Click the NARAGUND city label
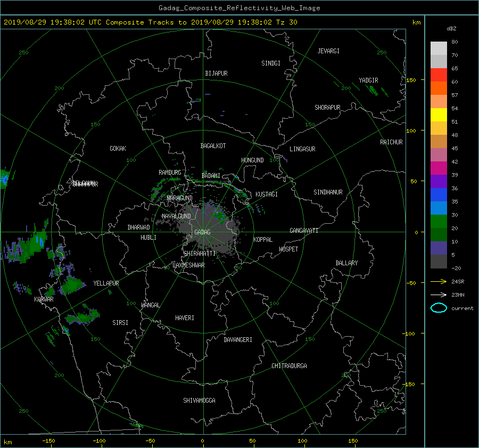Image resolution: width=479 pixels, height=448 pixels. (180, 198)
